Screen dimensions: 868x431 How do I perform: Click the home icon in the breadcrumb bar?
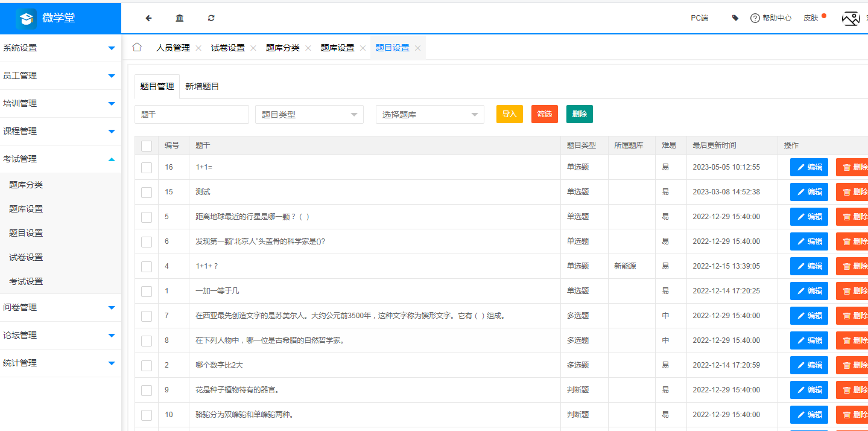coord(136,46)
